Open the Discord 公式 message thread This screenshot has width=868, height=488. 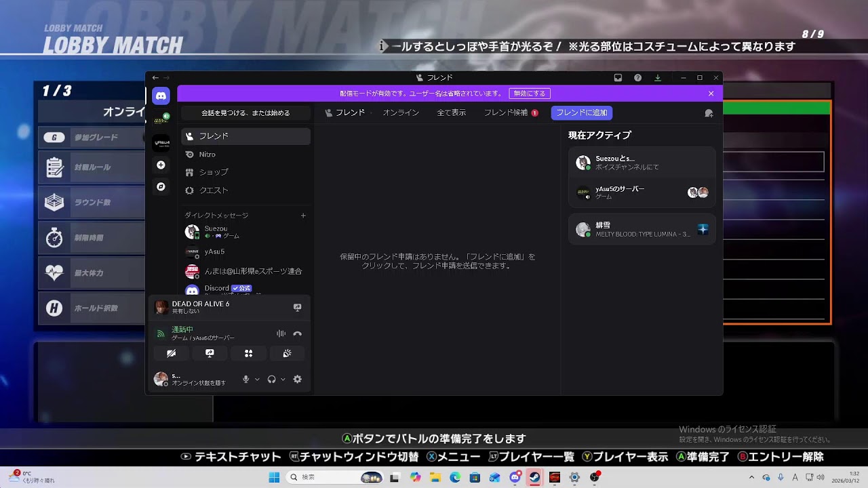[x=245, y=289]
